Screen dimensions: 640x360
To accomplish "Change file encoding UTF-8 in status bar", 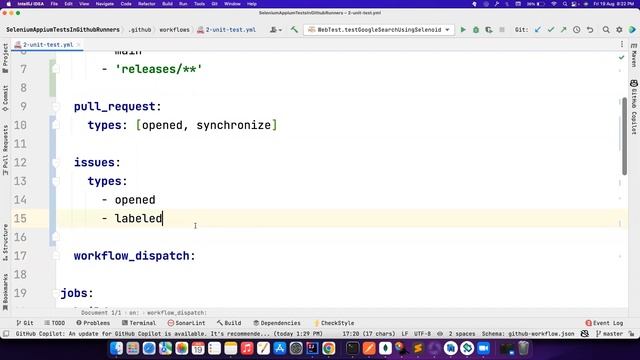I will pos(422,334).
